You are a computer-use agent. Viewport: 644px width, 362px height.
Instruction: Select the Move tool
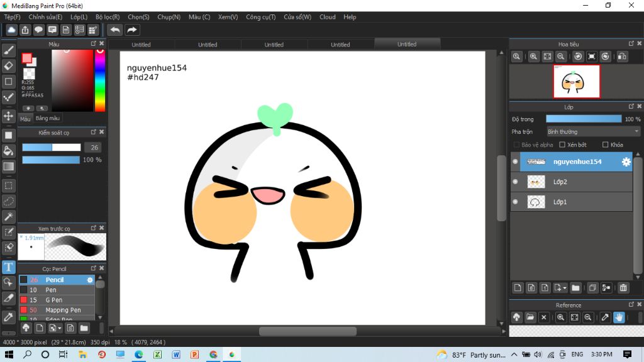point(9,116)
